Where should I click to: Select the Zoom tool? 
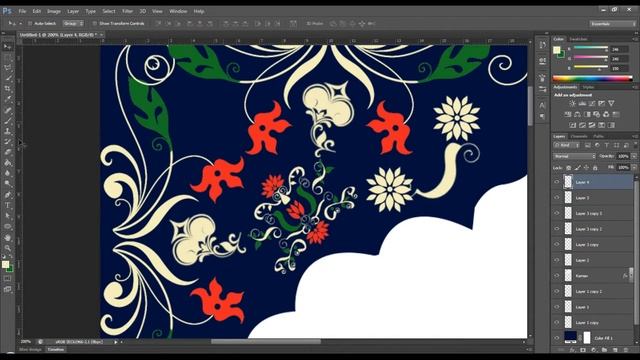click(x=8, y=248)
